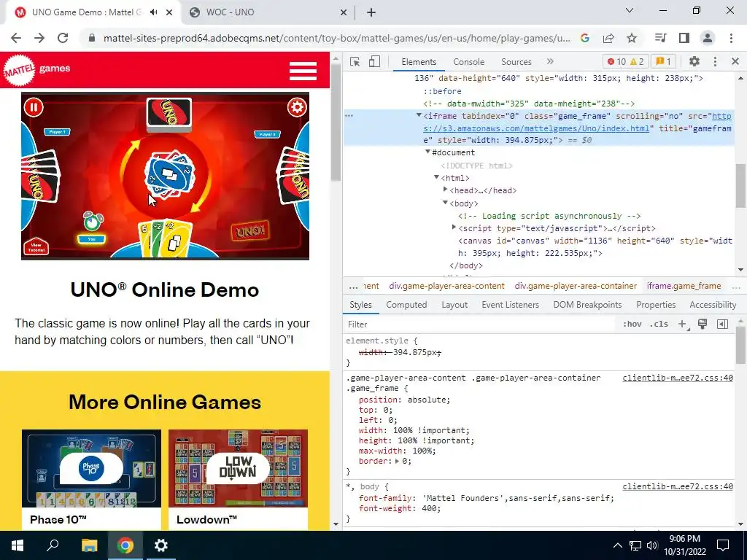The height and width of the screenshot is (560, 747).
Task: Open DevTools settings gear
Action: click(x=694, y=61)
